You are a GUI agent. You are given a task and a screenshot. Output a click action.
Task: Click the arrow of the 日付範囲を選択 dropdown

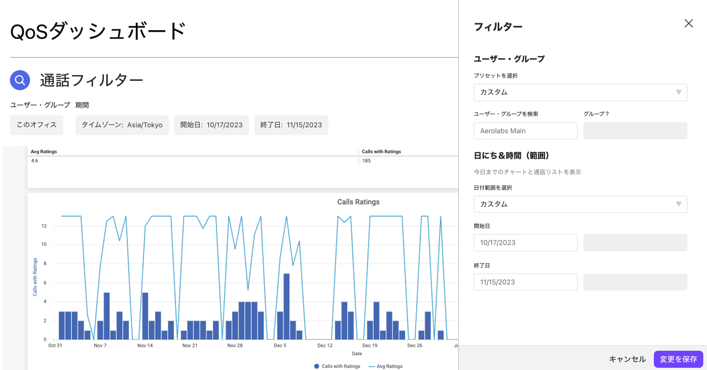point(678,204)
